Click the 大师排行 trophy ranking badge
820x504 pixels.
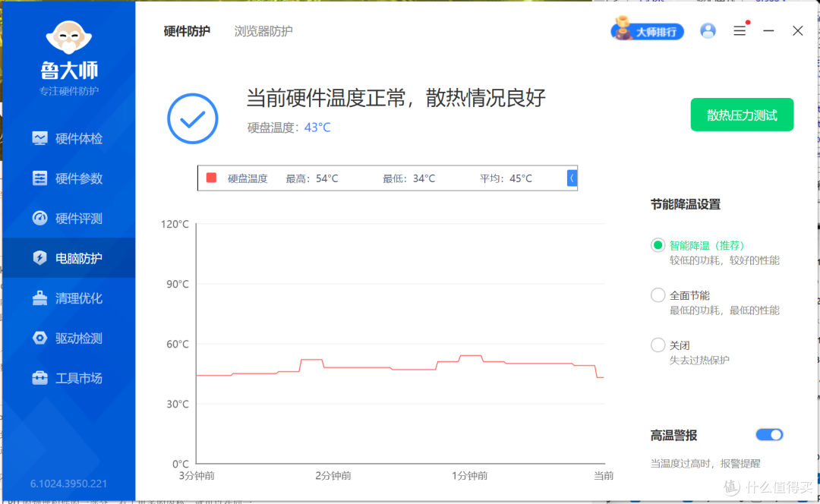pos(648,30)
